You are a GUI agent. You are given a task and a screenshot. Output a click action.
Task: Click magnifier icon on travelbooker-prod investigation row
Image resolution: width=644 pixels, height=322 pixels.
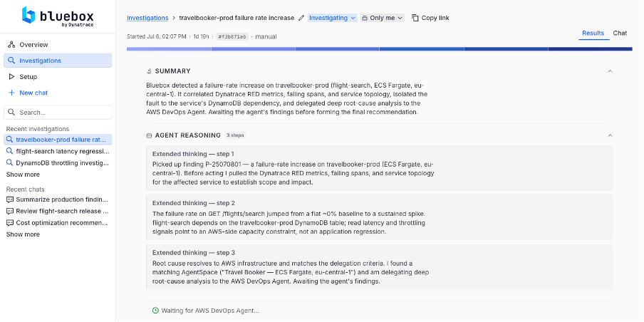10,140
